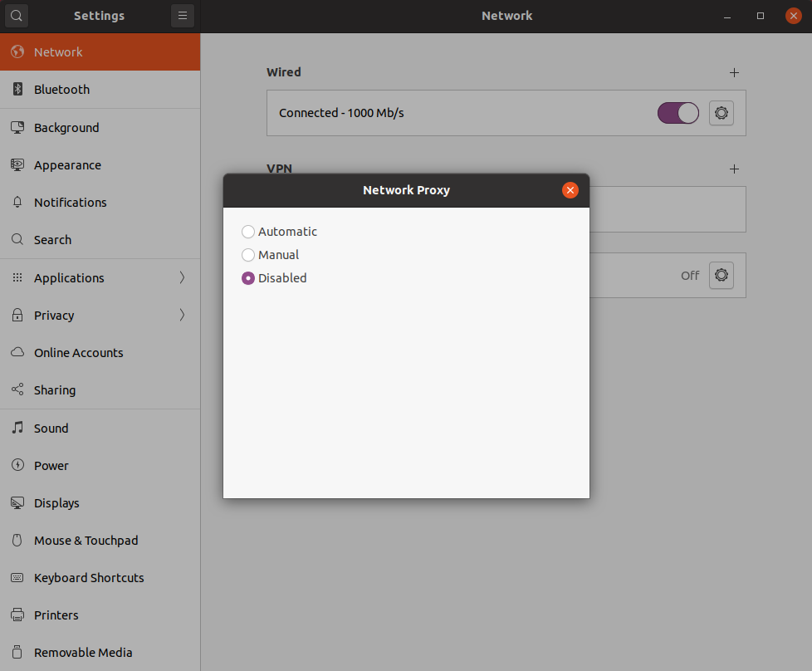Click the Sound music note icon
The width and height of the screenshot is (812, 671).
tap(17, 429)
